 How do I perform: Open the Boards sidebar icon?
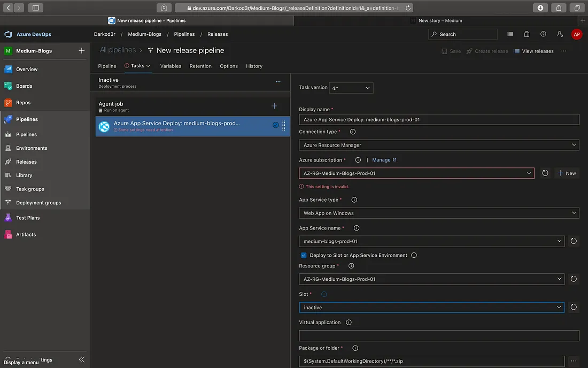point(8,86)
